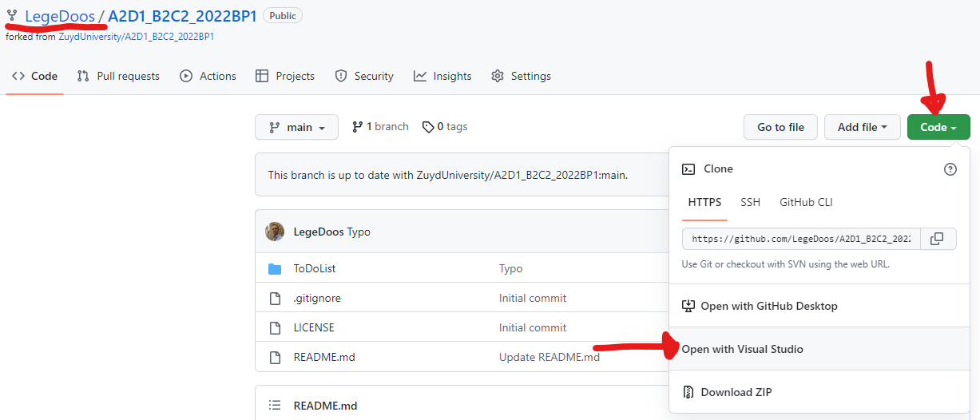Open the Update README.md commit link

coord(550,357)
